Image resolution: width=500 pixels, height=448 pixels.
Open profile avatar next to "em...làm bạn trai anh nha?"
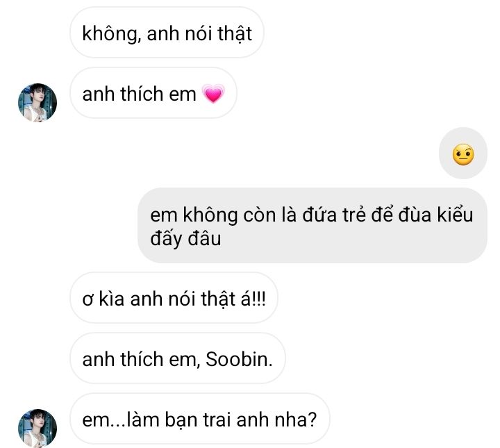click(37, 428)
